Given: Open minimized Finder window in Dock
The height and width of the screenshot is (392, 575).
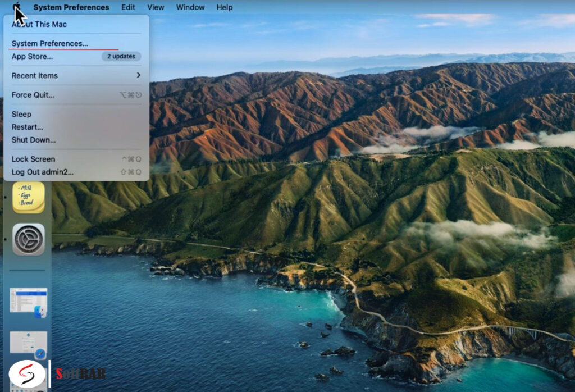Looking at the screenshot, I should (29, 303).
